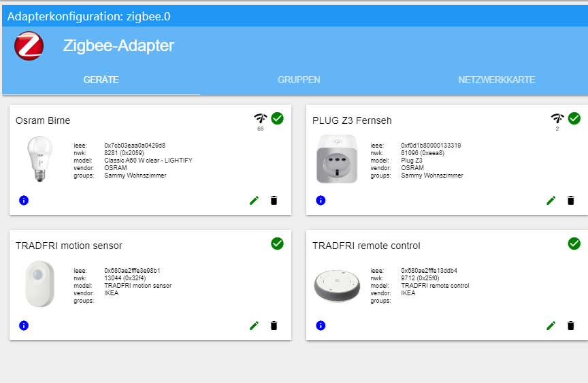The image size is (588, 383).
Task: Click the Osram bulb thumbnail image
Action: pyautogui.click(x=39, y=159)
